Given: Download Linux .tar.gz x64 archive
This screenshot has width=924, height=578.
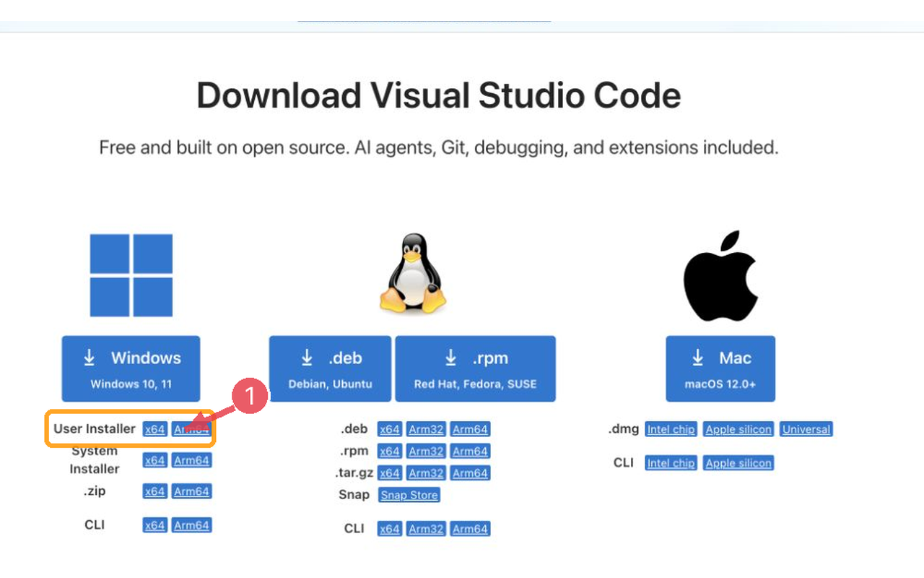Looking at the screenshot, I should point(390,473).
